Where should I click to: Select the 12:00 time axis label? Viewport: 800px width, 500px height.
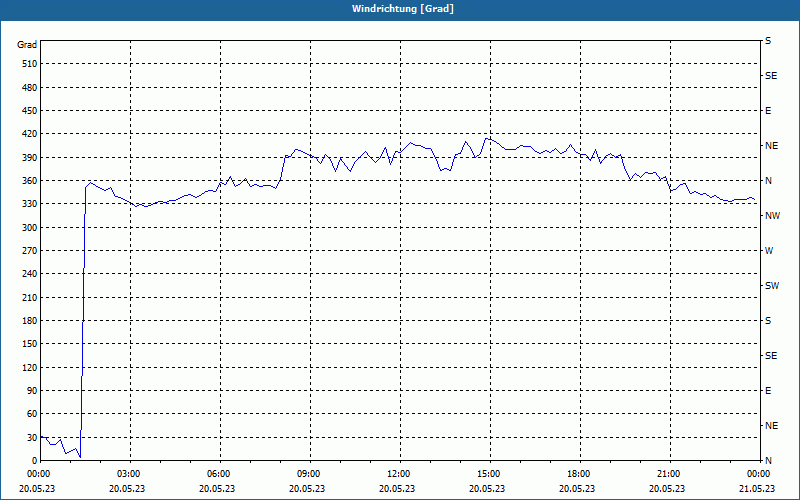point(397,474)
